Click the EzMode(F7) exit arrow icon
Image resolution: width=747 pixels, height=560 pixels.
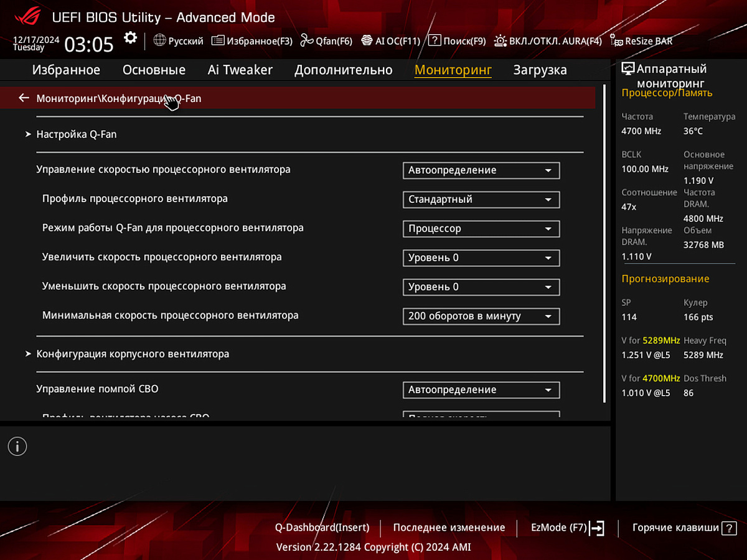pyautogui.click(x=597, y=528)
